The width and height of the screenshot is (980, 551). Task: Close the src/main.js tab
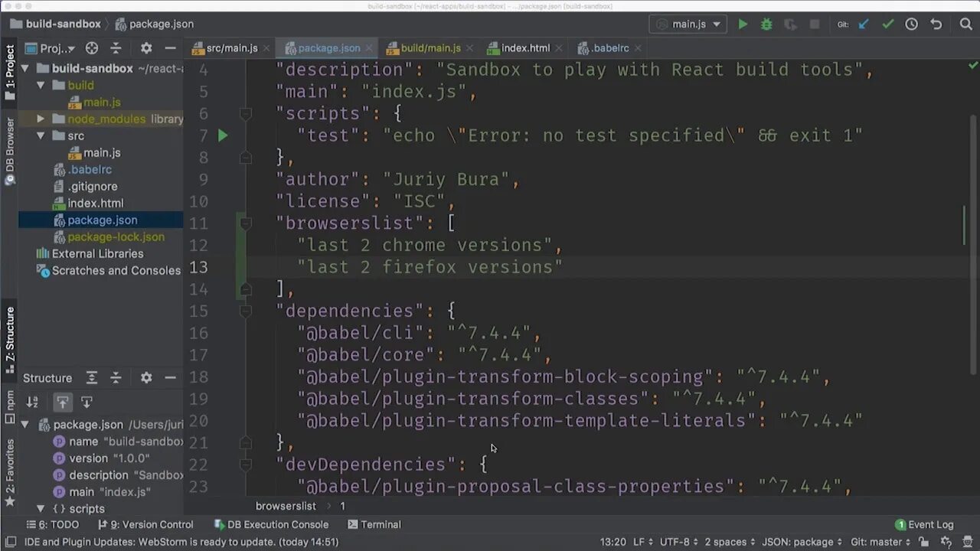(x=266, y=48)
